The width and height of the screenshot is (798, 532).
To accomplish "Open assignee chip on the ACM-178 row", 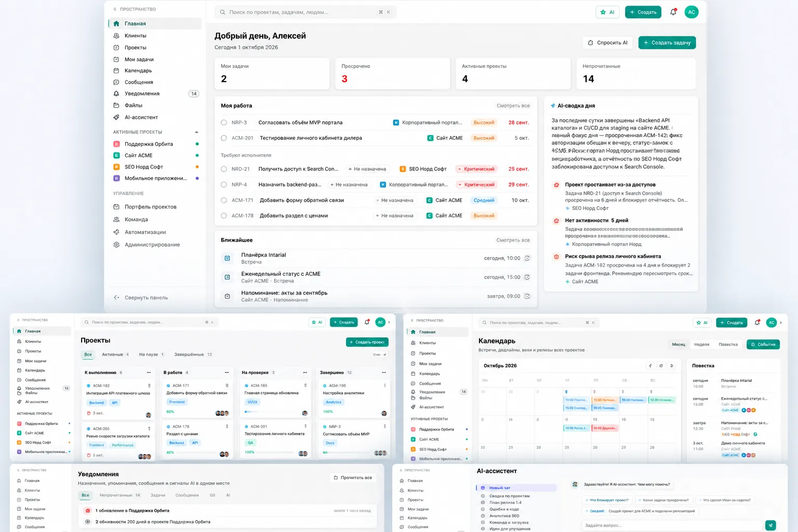I will pos(395,216).
